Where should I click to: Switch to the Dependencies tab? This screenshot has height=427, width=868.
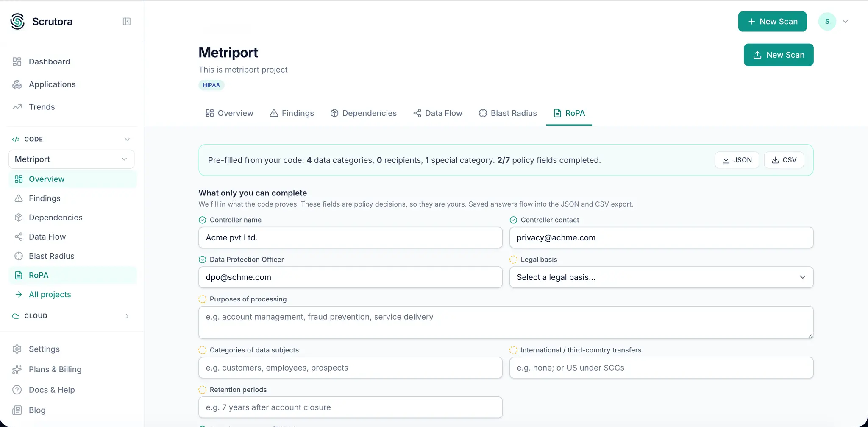(364, 113)
